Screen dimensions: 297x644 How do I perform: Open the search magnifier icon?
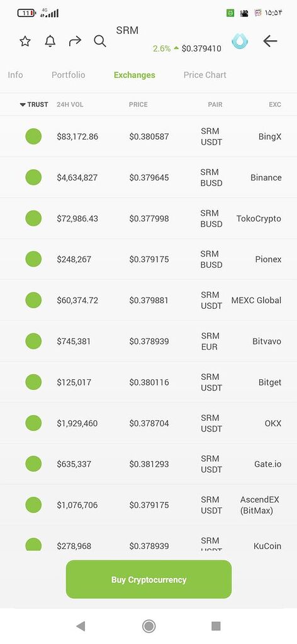click(x=100, y=41)
